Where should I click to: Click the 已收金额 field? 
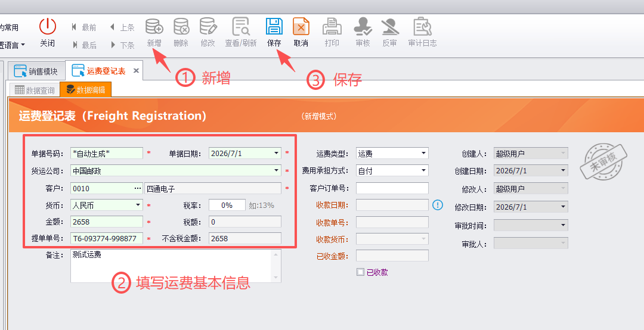click(392, 256)
